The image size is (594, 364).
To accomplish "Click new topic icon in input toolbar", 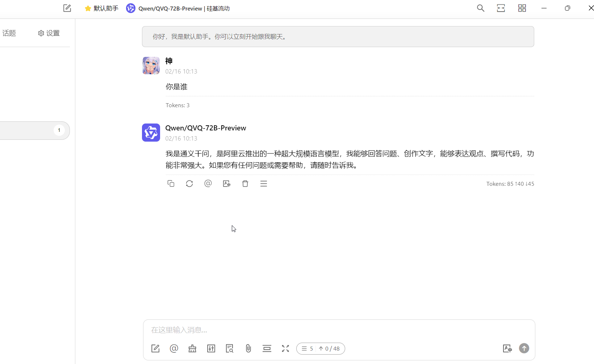I will coord(155,348).
